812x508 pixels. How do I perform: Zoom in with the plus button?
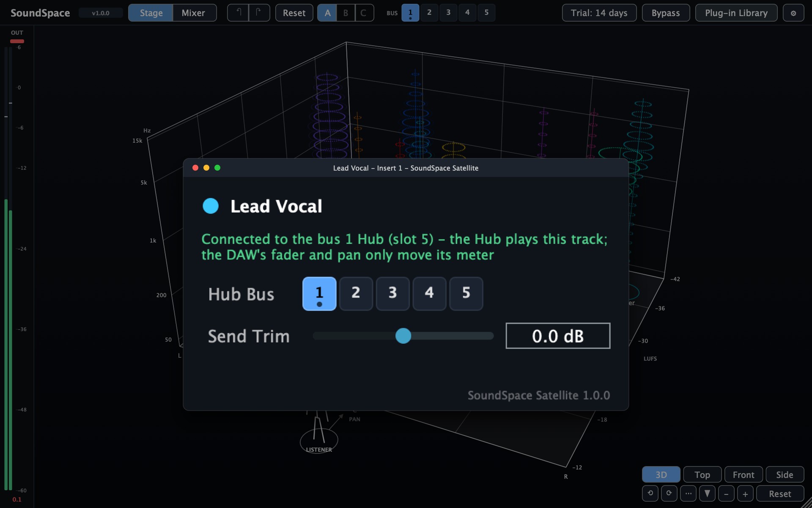click(745, 493)
